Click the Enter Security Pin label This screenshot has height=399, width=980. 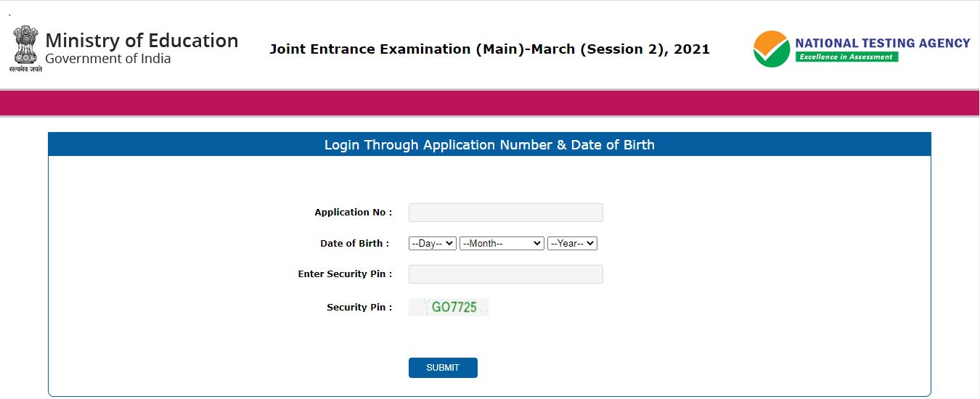pyautogui.click(x=345, y=274)
